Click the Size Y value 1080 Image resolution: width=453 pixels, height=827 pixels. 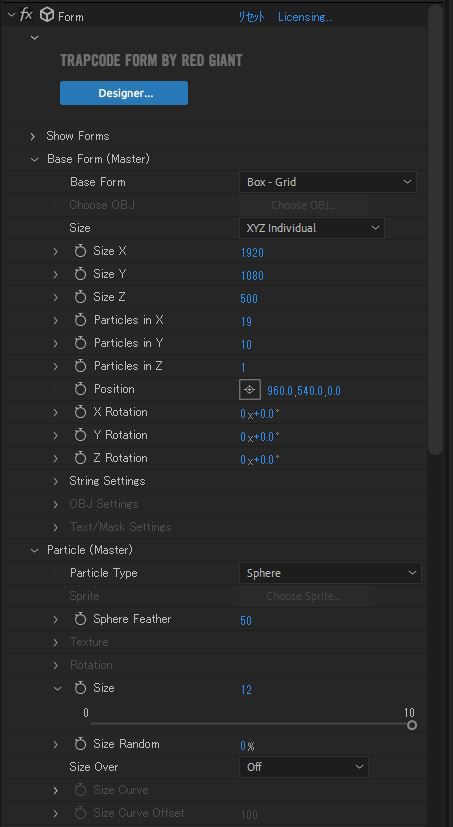pos(252,276)
